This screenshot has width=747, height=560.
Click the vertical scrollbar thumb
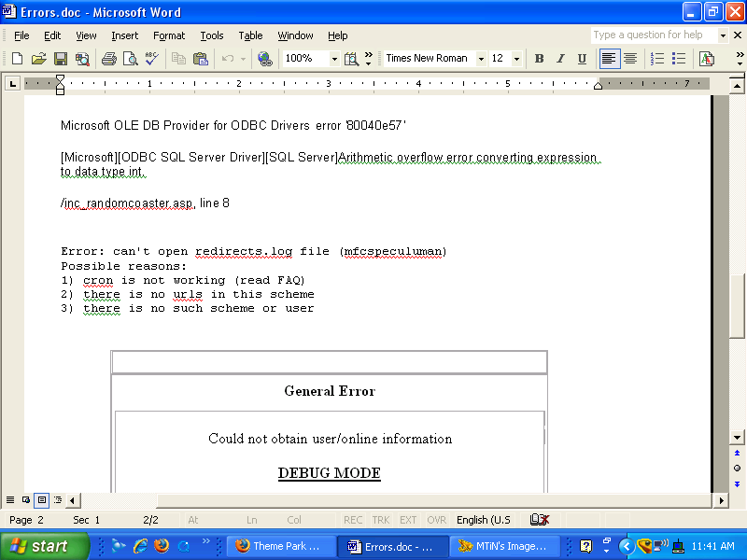[x=737, y=306]
